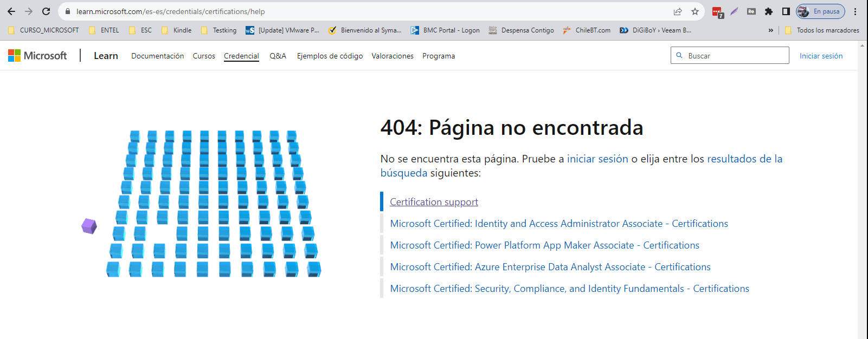
Task: Open the ChileBT.com bookmark
Action: (587, 30)
